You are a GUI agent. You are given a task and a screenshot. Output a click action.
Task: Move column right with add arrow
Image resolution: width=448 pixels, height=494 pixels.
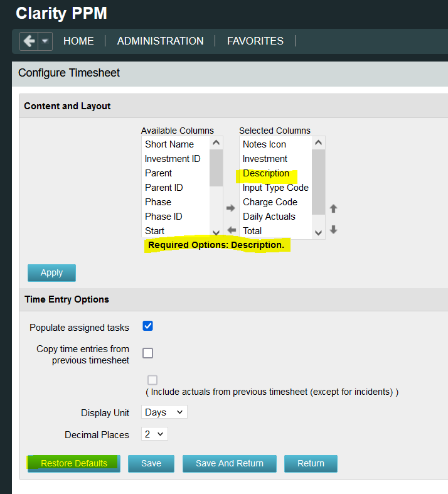[230, 208]
